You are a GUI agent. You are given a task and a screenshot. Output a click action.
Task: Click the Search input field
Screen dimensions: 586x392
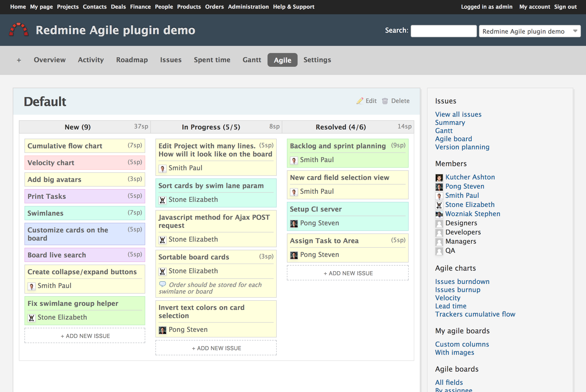(444, 31)
